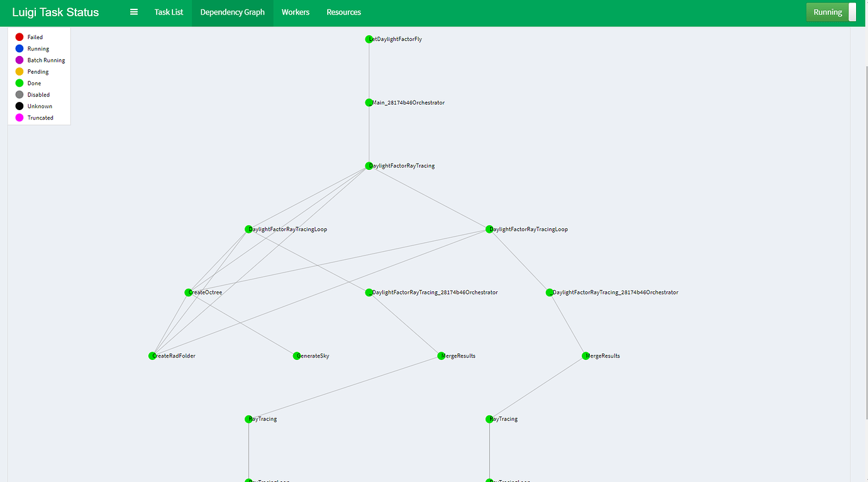The image size is (868, 482).
Task: Toggle the Failed status legend entry
Action: pos(18,36)
